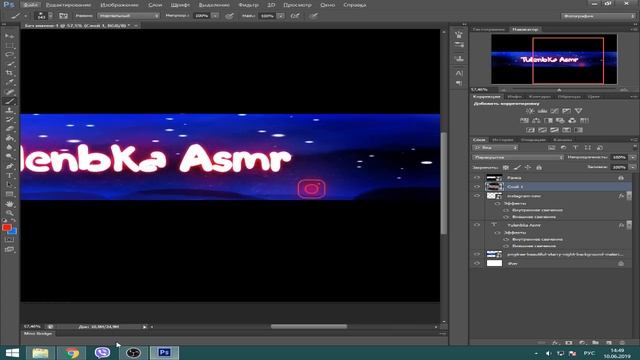
Task: Add a Levels adjustment layer
Action: [x=542, y=111]
